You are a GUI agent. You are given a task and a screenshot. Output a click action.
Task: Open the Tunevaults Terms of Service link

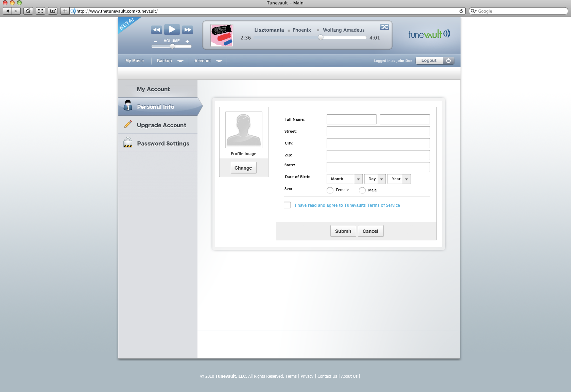click(347, 205)
